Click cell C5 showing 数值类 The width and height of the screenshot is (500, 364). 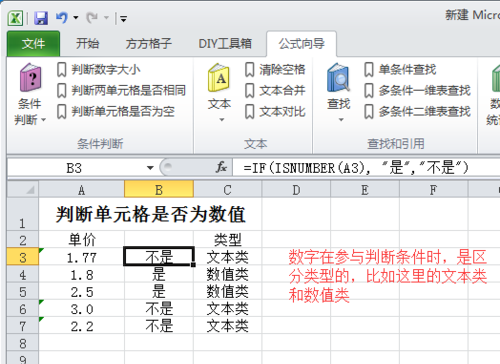pyautogui.click(x=228, y=292)
